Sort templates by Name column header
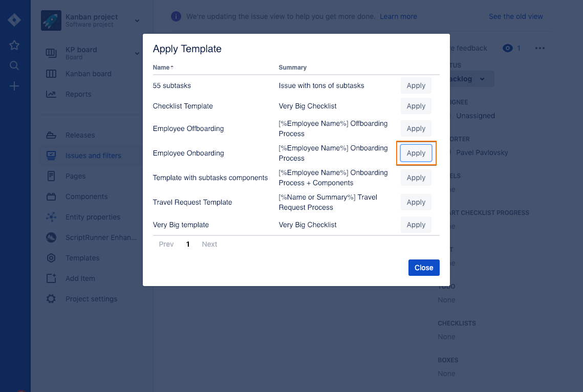Viewport: 583px width, 392px height. coord(163,67)
